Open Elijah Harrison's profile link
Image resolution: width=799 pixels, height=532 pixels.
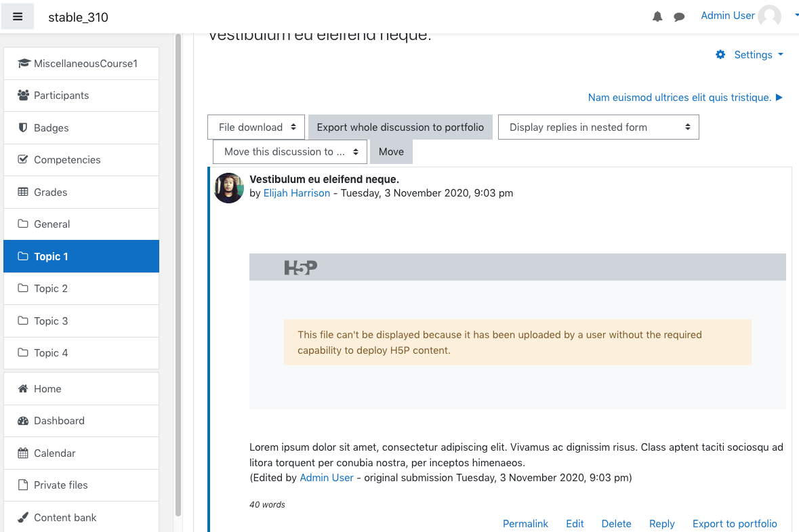[297, 193]
